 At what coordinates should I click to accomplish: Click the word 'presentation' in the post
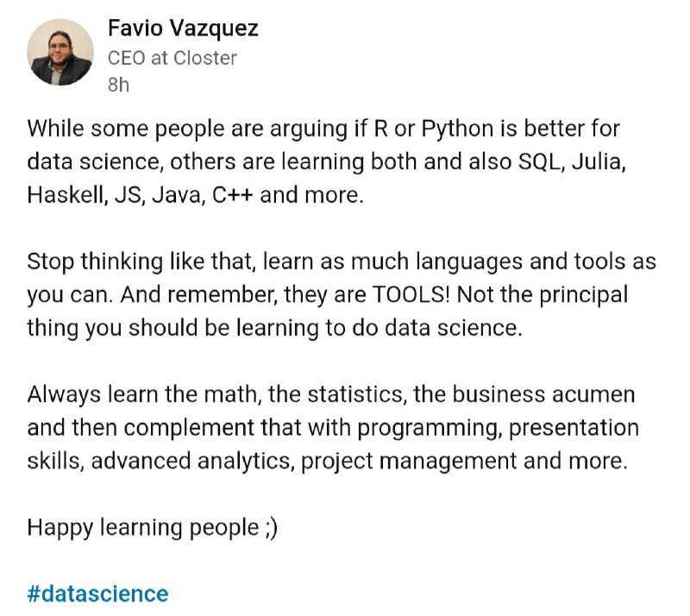pyautogui.click(x=574, y=428)
